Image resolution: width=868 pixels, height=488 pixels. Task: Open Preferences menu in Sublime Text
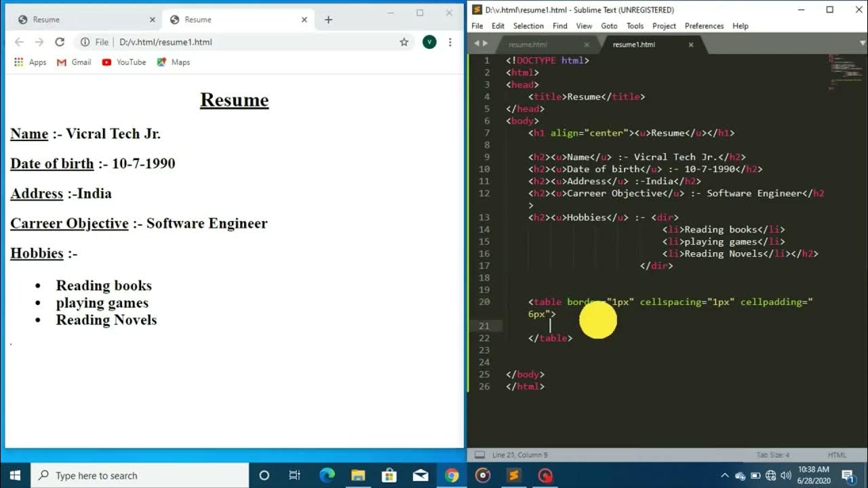pos(704,26)
